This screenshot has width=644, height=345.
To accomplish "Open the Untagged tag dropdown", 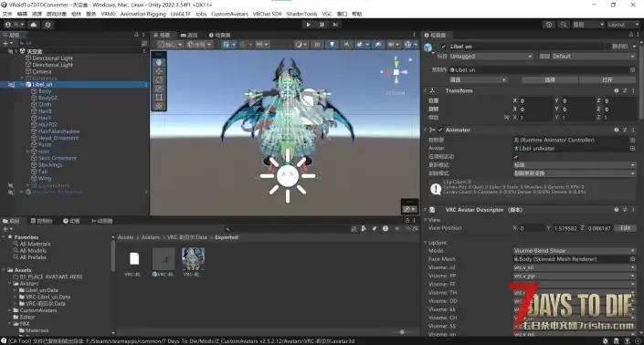I will (x=491, y=57).
